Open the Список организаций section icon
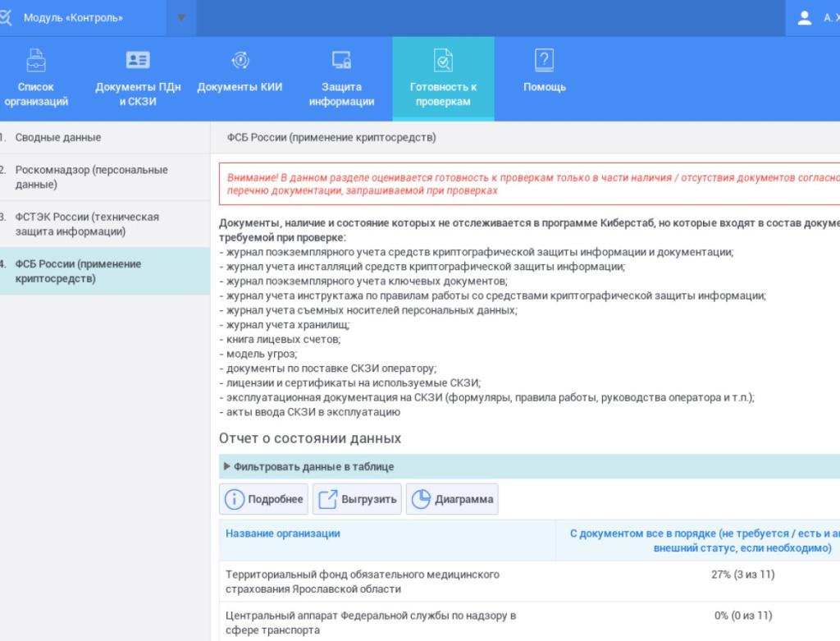The height and width of the screenshot is (641, 840). point(34,59)
